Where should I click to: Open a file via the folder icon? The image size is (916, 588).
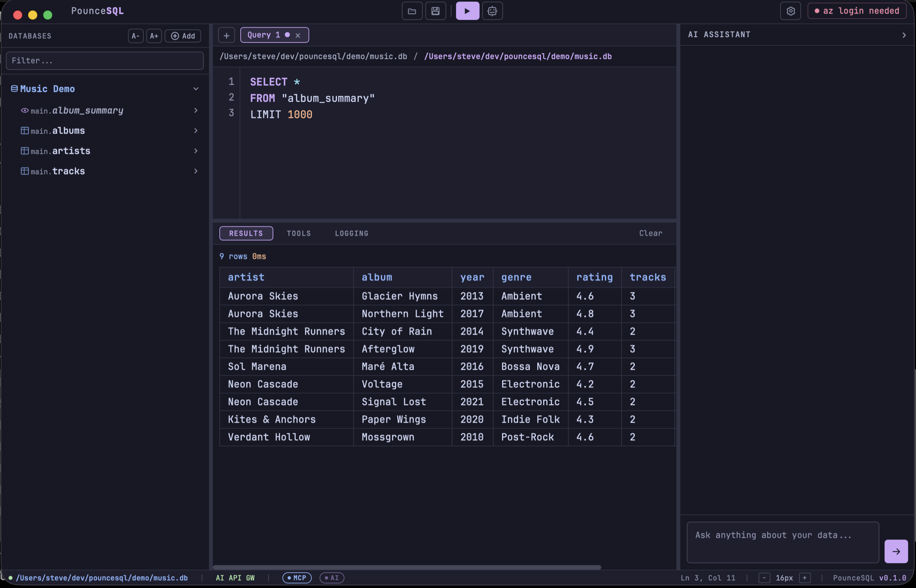point(412,11)
